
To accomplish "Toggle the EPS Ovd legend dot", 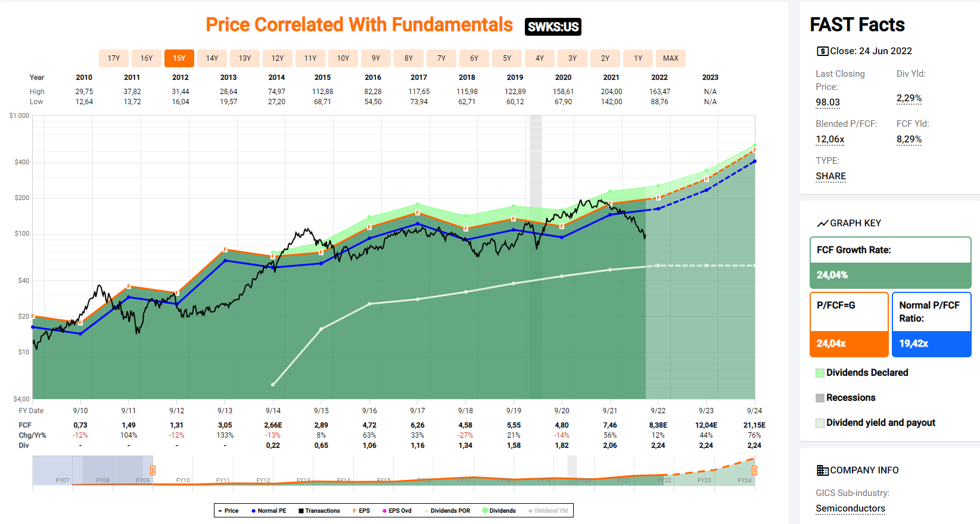I will coord(385,511).
